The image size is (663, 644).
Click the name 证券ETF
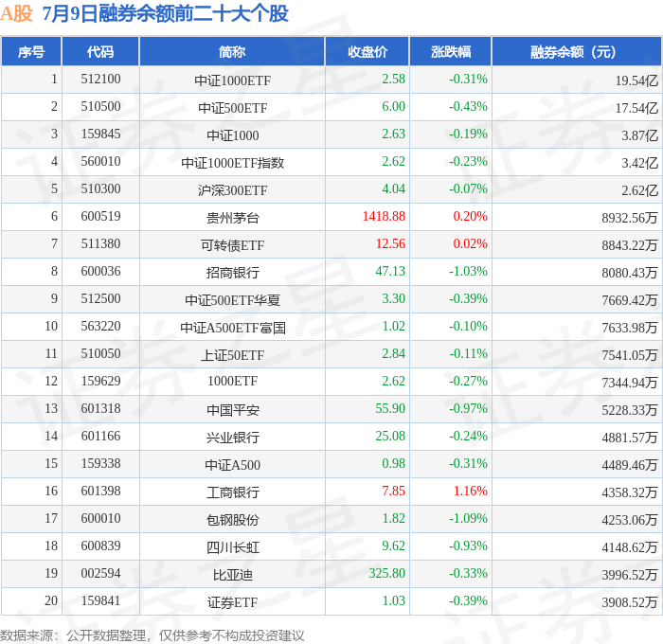coord(233,602)
